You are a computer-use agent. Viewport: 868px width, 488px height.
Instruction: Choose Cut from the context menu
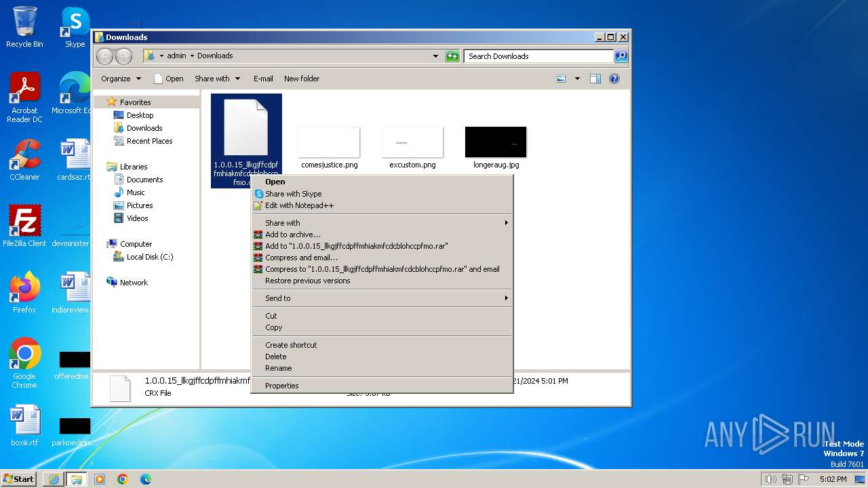(382, 316)
